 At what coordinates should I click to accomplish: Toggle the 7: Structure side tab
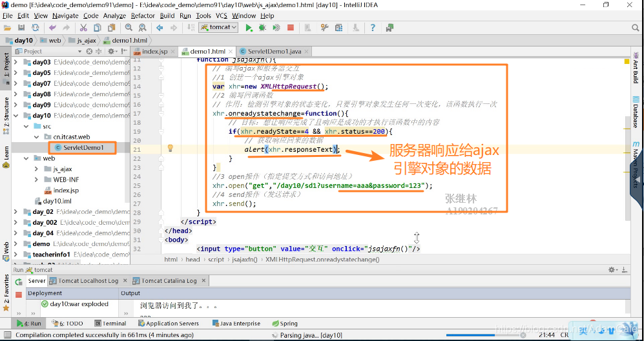[x=6, y=116]
